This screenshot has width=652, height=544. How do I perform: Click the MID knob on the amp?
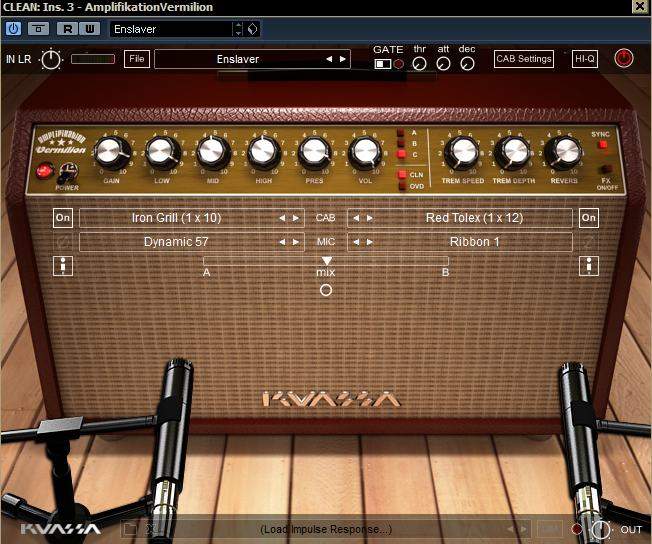(x=213, y=152)
